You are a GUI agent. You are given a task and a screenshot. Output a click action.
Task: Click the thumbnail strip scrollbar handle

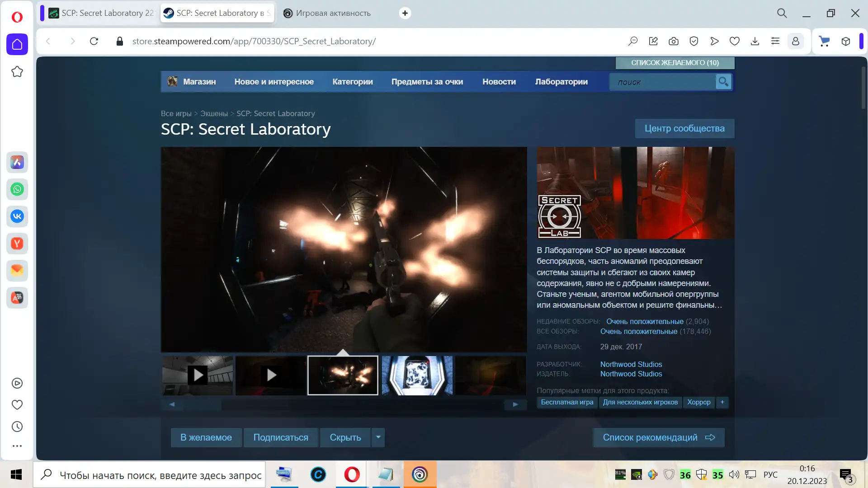click(203, 404)
